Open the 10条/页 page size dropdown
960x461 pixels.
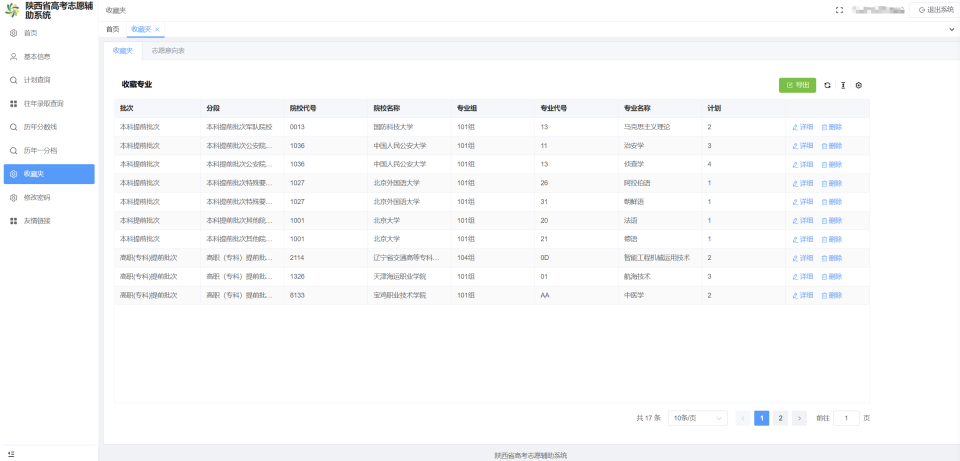tap(697, 418)
